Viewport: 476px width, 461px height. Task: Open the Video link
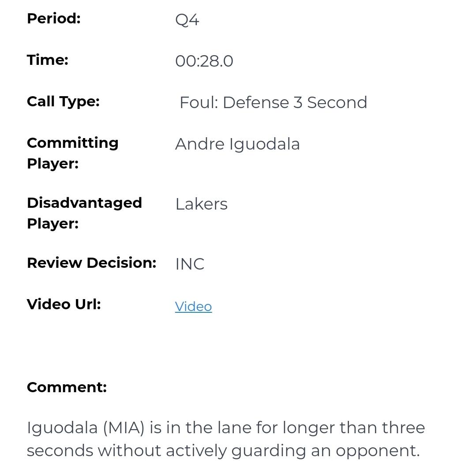click(x=193, y=307)
